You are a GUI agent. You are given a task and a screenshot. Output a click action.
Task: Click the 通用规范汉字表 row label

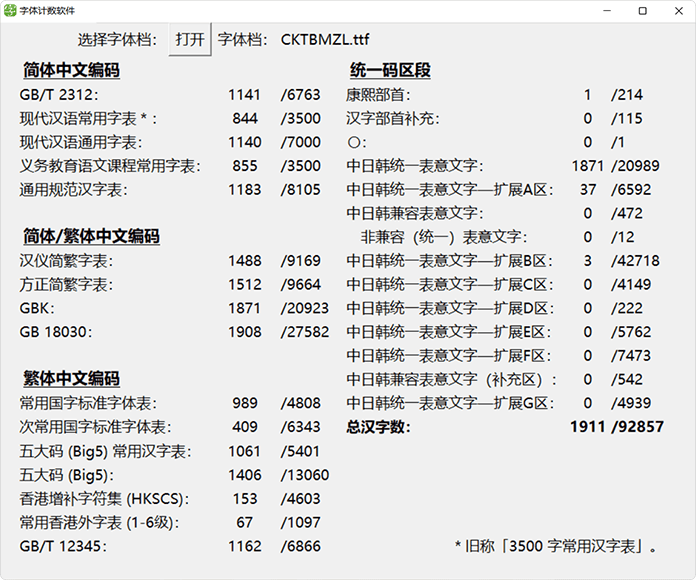tap(76, 189)
